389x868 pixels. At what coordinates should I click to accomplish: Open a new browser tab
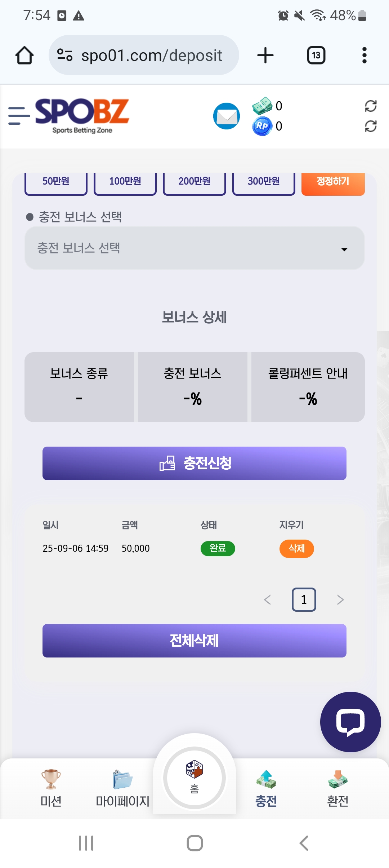point(265,56)
